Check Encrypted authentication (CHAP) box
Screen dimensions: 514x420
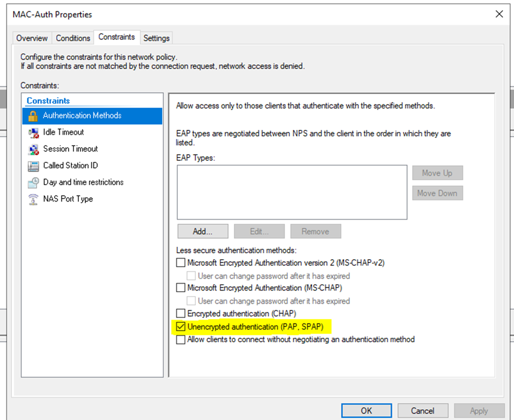(181, 314)
